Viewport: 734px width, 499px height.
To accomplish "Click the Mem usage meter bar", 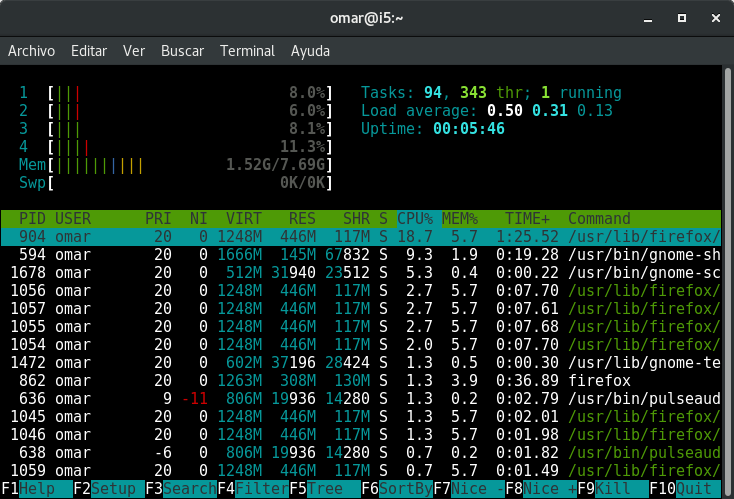I will pos(176,165).
